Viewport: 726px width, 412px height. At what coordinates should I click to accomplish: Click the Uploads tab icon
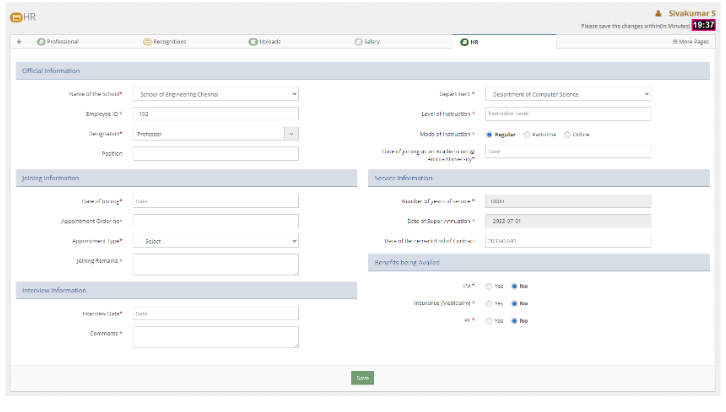pyautogui.click(x=253, y=41)
